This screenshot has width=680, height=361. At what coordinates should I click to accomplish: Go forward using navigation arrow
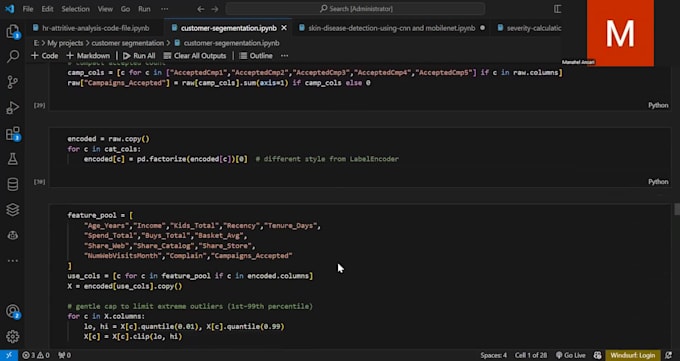point(215,9)
